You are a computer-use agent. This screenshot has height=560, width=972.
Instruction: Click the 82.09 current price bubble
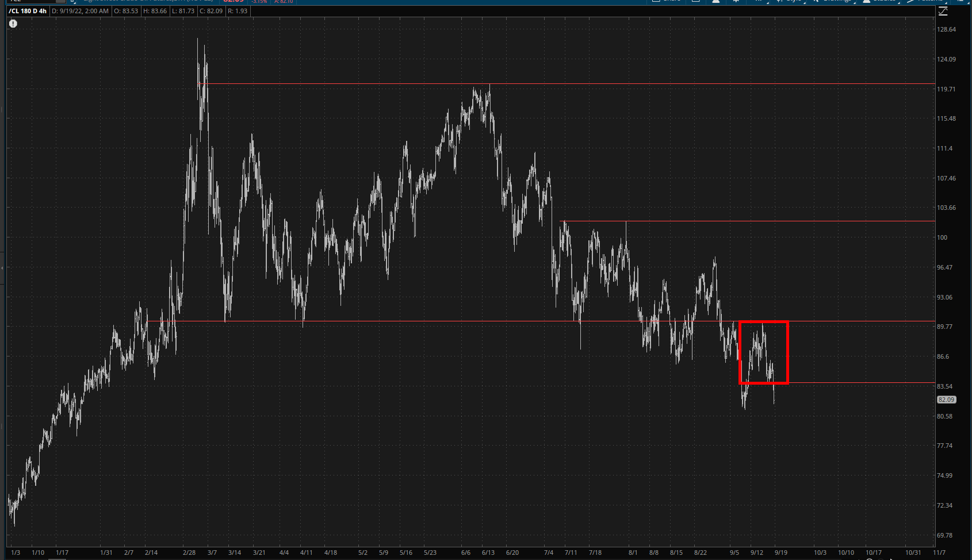click(946, 400)
